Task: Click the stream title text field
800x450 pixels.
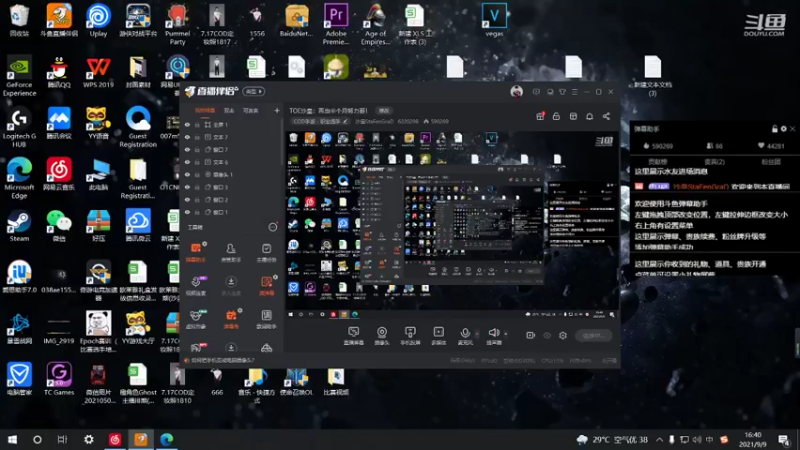Action: (x=328, y=111)
